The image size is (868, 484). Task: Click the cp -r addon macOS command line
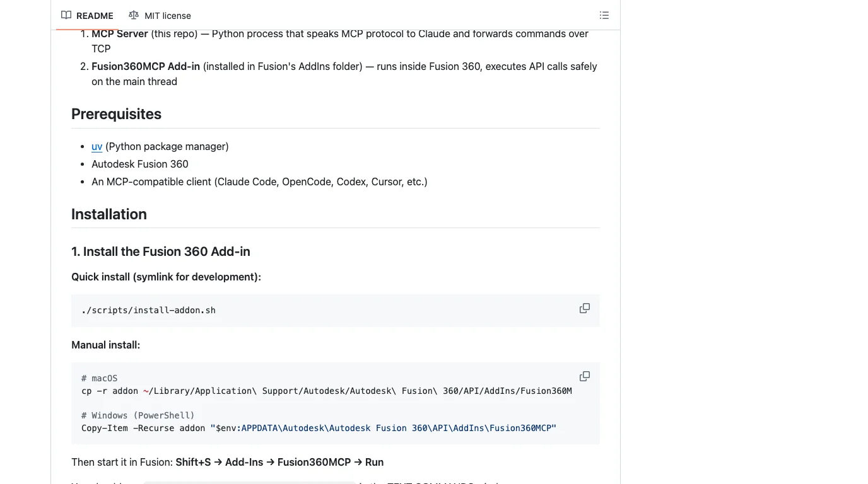pyautogui.click(x=327, y=391)
